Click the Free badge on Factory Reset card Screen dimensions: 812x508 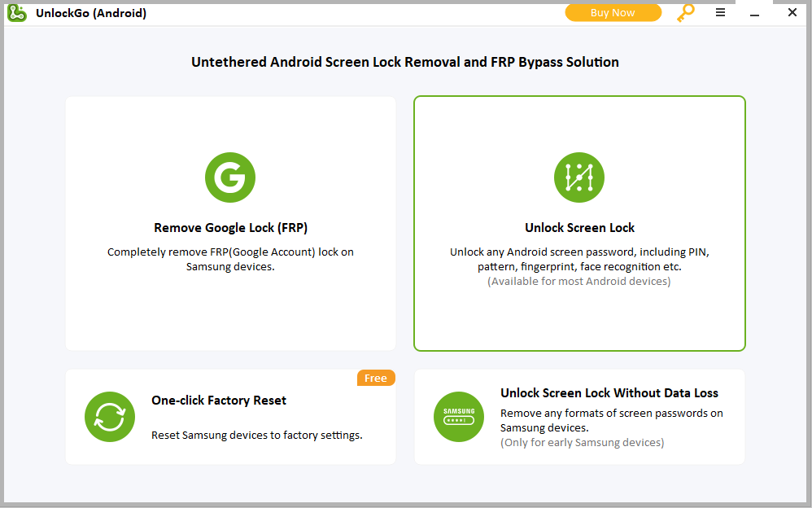(x=376, y=378)
